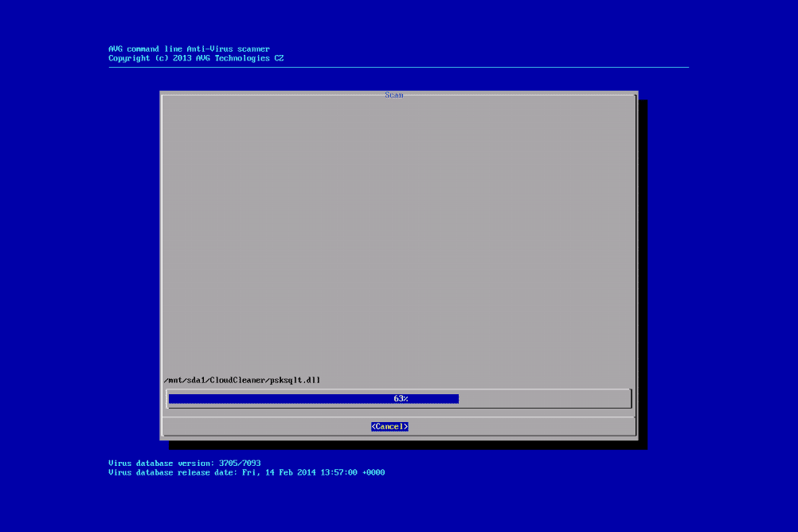This screenshot has height=532, width=798.
Task: Click the 63% progress percentage label
Action: tap(401, 398)
